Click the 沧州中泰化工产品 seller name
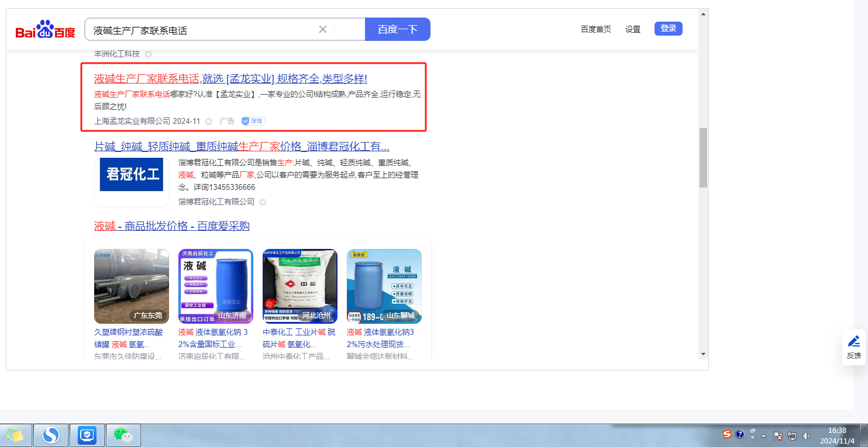Image resolution: width=868 pixels, height=447 pixels. [x=296, y=356]
